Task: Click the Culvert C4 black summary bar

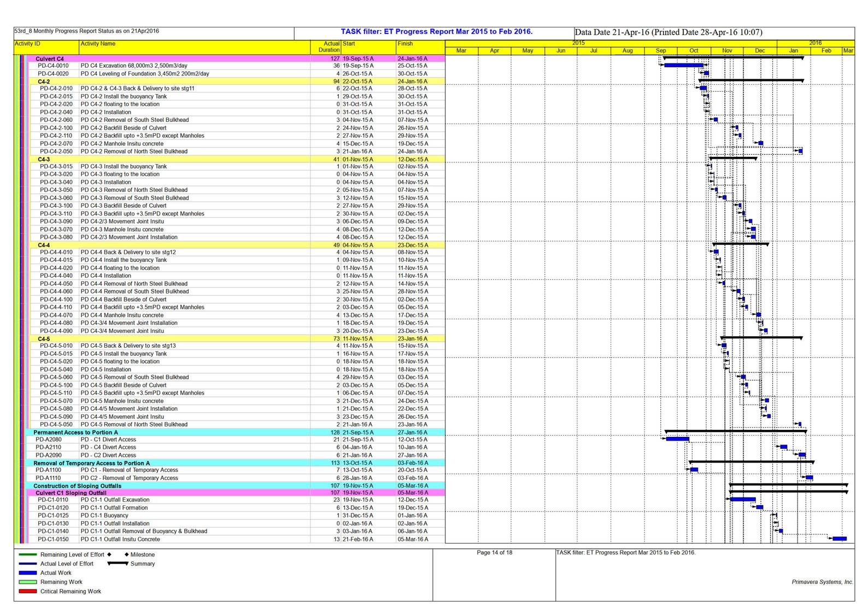Action: point(733,57)
